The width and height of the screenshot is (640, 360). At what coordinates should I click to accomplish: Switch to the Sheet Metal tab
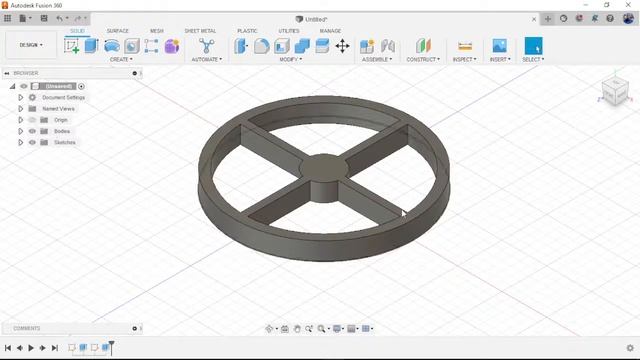click(200, 31)
